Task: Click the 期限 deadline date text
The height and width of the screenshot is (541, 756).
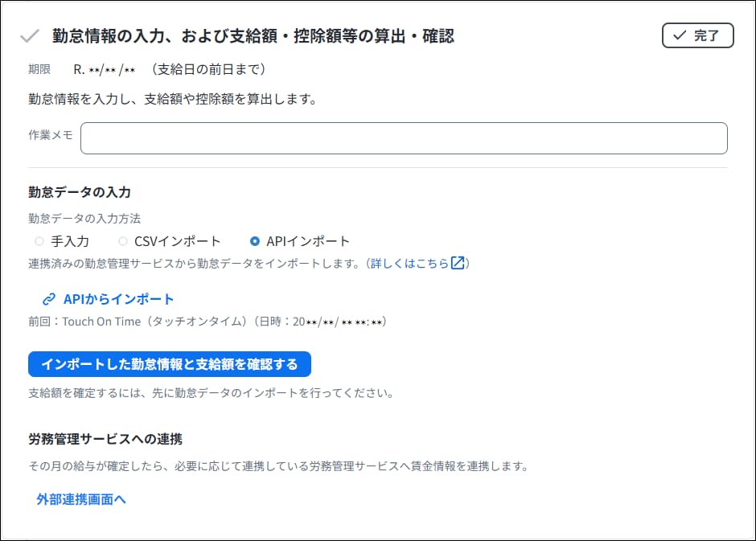Action: coord(103,70)
